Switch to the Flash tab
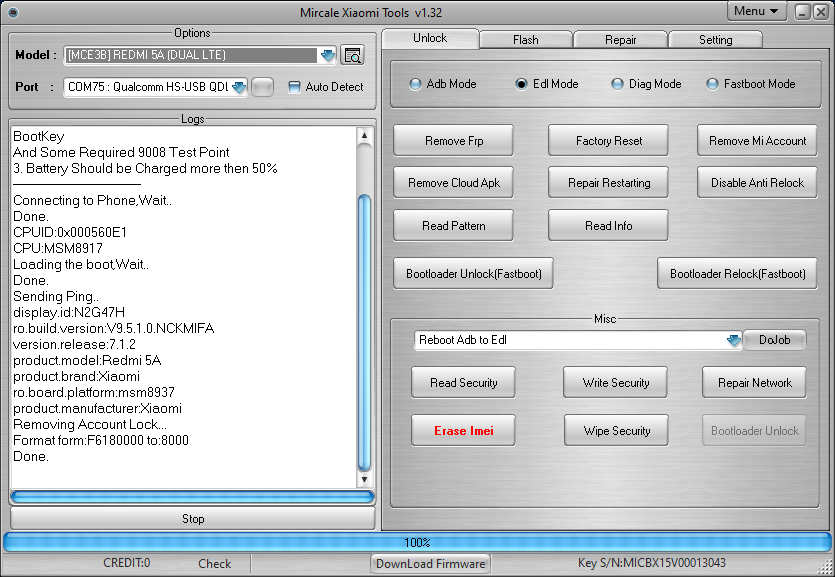 pos(526,40)
